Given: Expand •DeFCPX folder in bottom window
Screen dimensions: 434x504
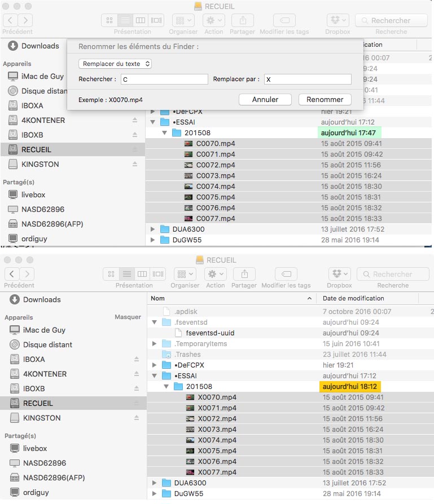Looking at the screenshot, I should pyautogui.click(x=155, y=365).
